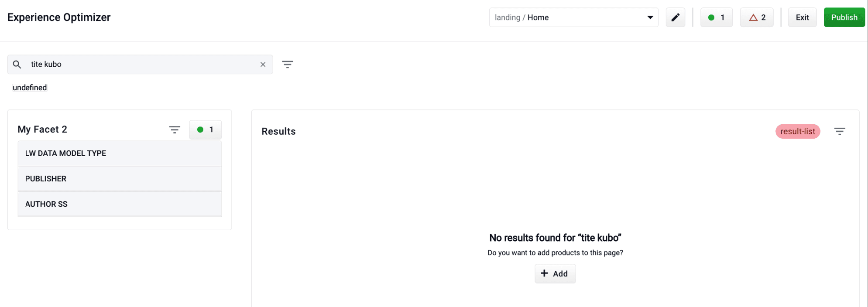The image size is (868, 307).
Task: Click the pink result-list badge
Action: click(797, 131)
